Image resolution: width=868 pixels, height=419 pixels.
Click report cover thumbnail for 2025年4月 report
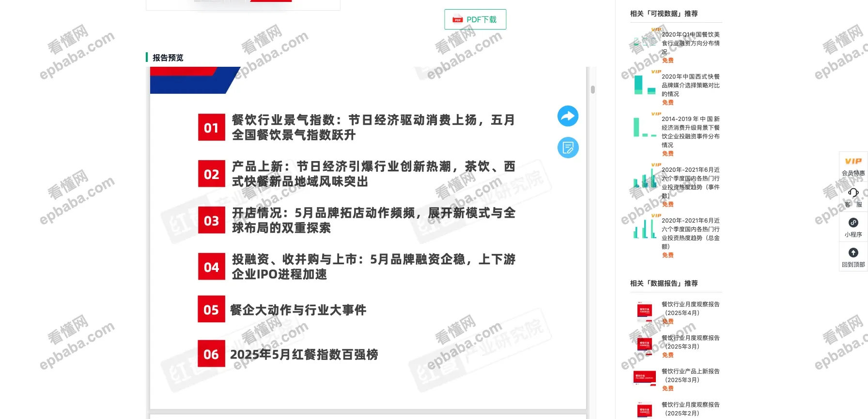coord(645,312)
